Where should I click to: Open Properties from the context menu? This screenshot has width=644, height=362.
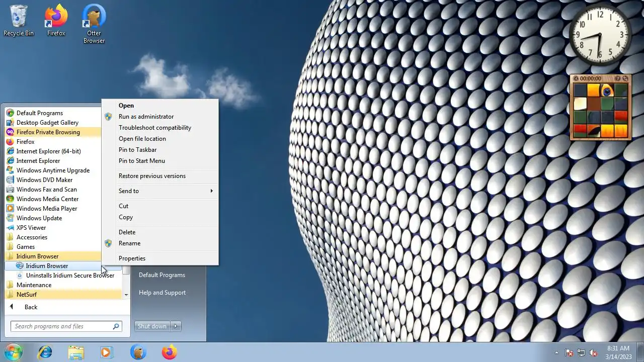[x=160, y=258]
